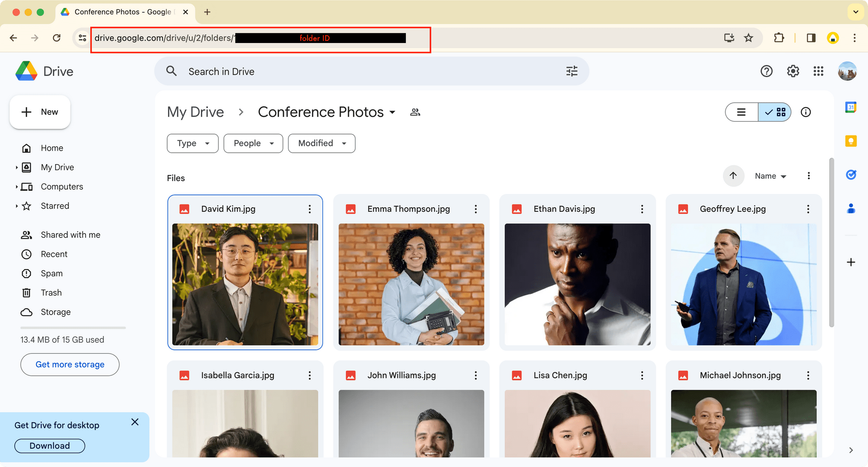Share the Conference Photos folder
Viewport: 868px width, 467px height.
415,112
